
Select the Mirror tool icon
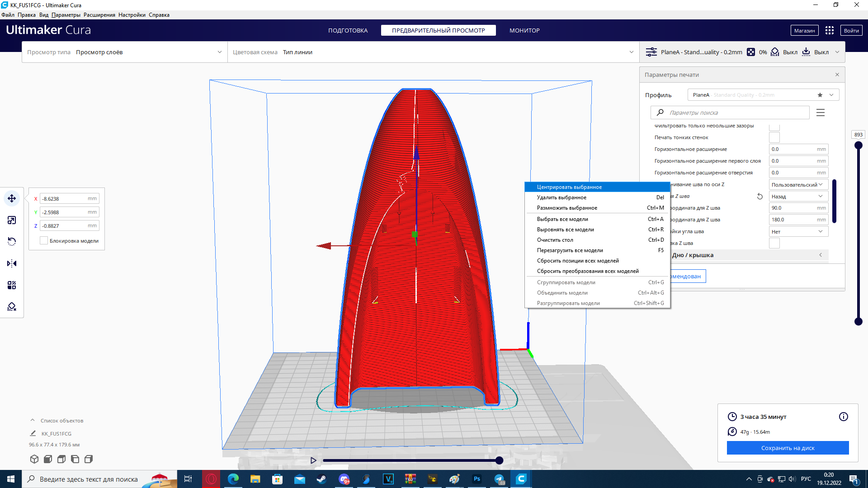pyautogui.click(x=12, y=263)
